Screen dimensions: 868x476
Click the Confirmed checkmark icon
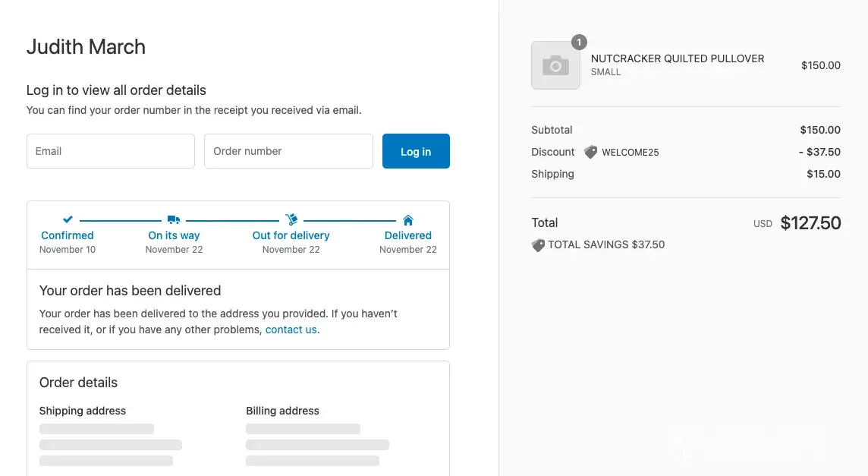click(68, 220)
